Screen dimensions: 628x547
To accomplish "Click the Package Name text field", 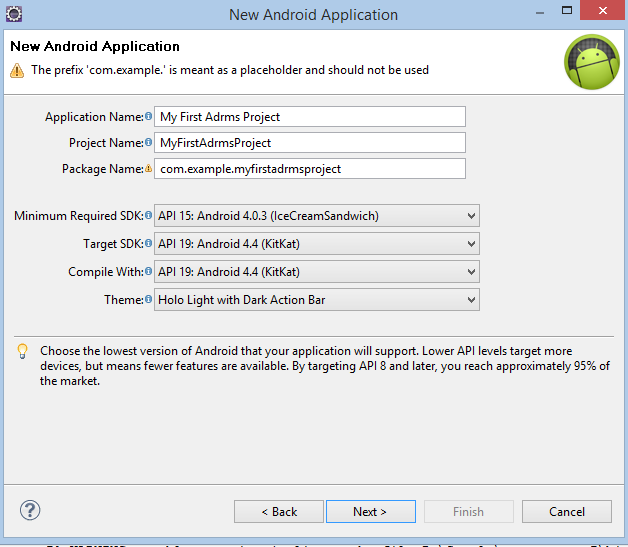I will 310,169.
